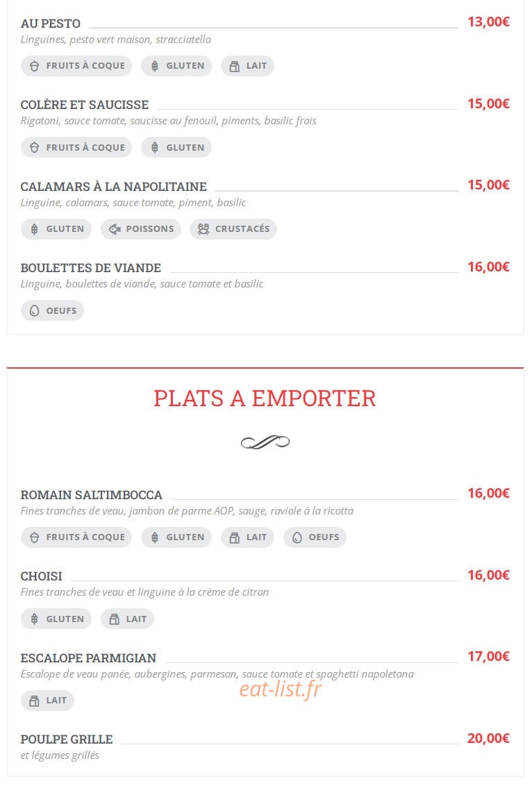Click the decorative swirl under section heading
The height and width of the screenshot is (795, 532).
(265, 442)
